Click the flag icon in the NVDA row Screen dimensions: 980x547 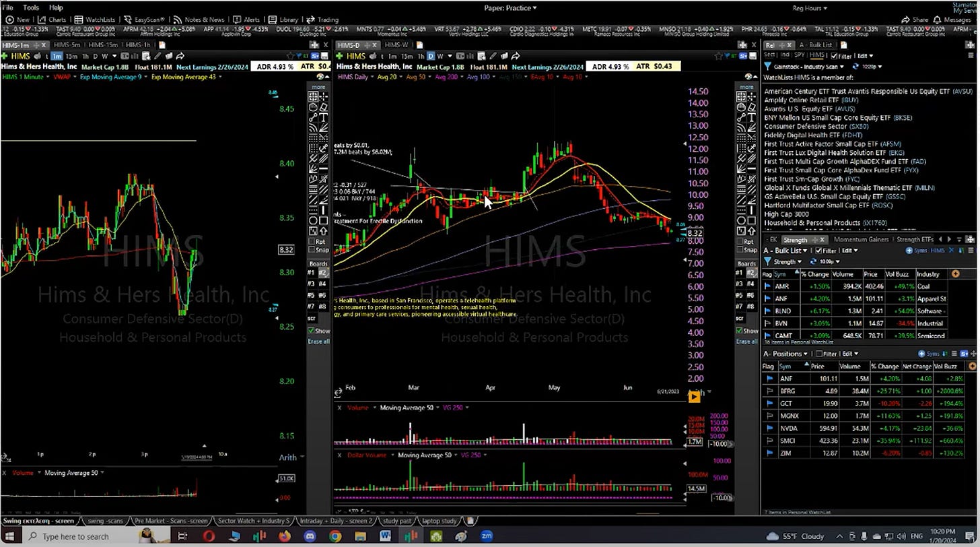tap(769, 428)
